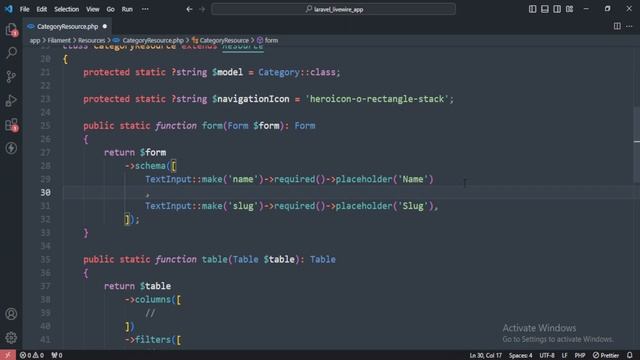Open the notifications bell
The height and width of the screenshot is (360, 640).
[630, 355]
